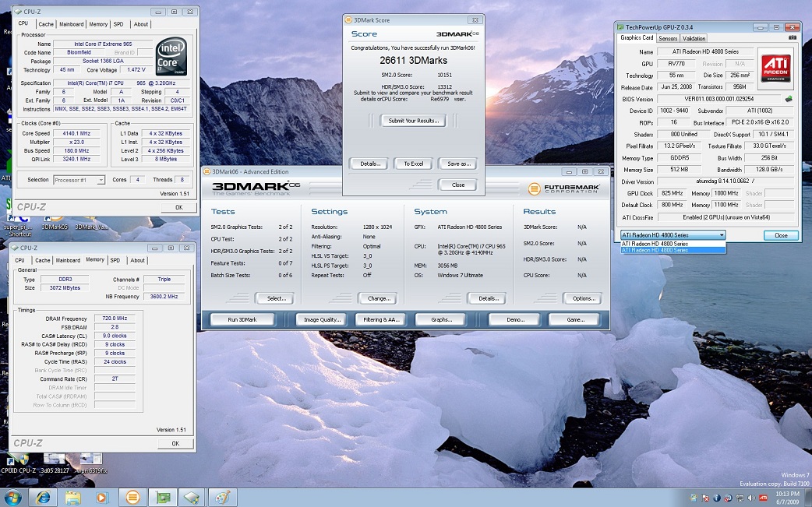The width and height of the screenshot is (812, 507).
Task: Open the 3d05 28127 desktop image
Action: tap(55, 463)
